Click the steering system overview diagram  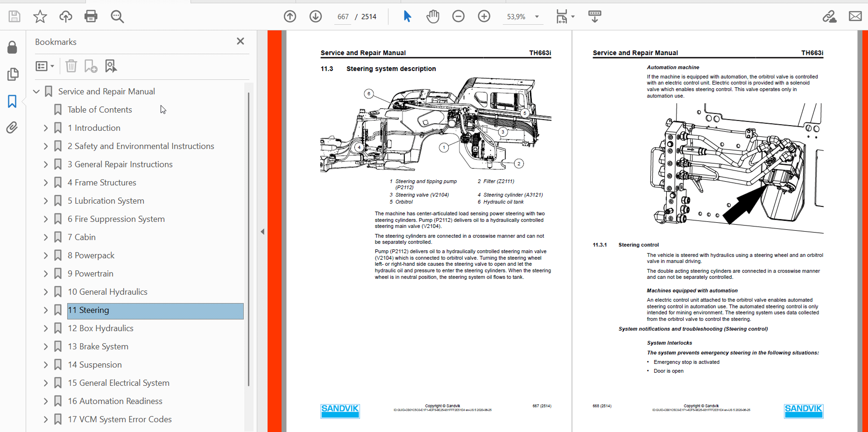coord(436,125)
